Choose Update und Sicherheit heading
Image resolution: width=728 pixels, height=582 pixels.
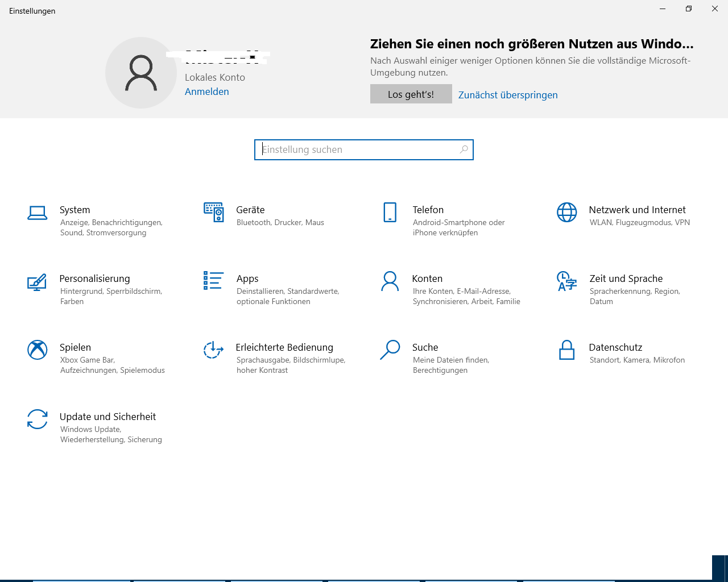107,417
